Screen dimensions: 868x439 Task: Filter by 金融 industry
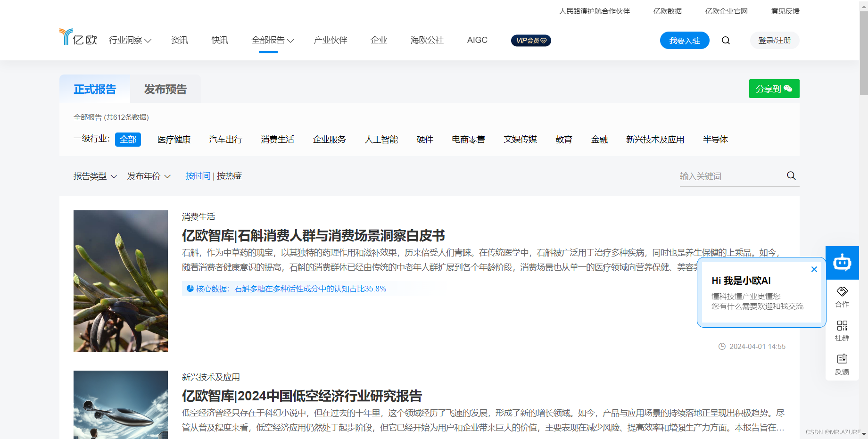coord(599,140)
